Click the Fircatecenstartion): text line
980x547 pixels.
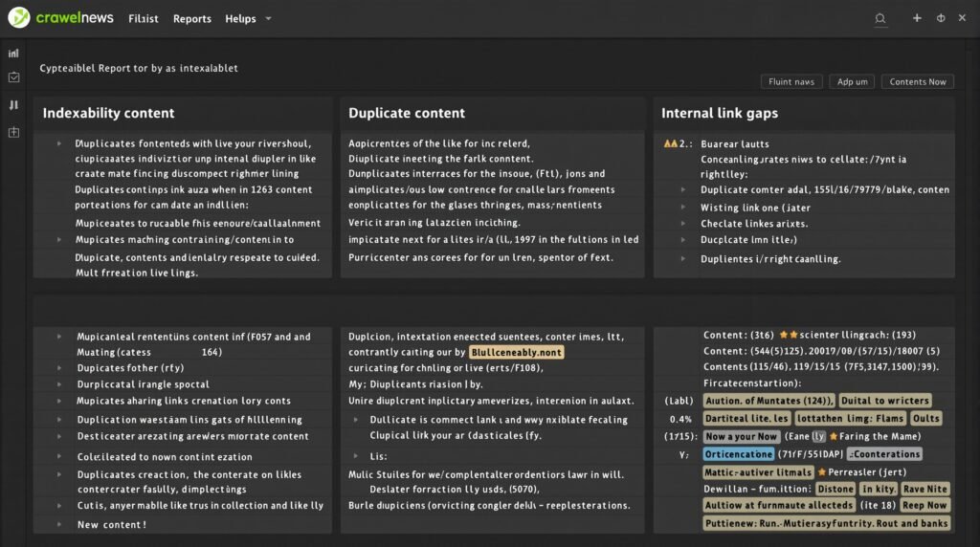pyautogui.click(x=752, y=383)
